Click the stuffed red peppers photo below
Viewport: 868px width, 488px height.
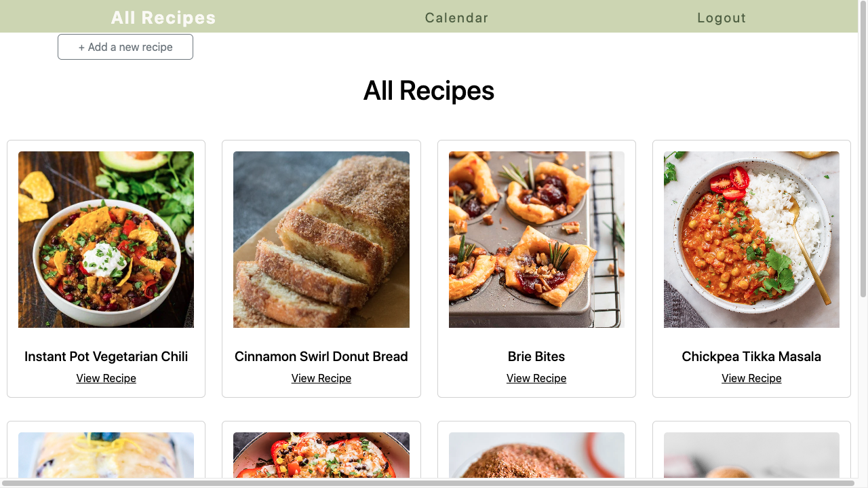point(321,455)
